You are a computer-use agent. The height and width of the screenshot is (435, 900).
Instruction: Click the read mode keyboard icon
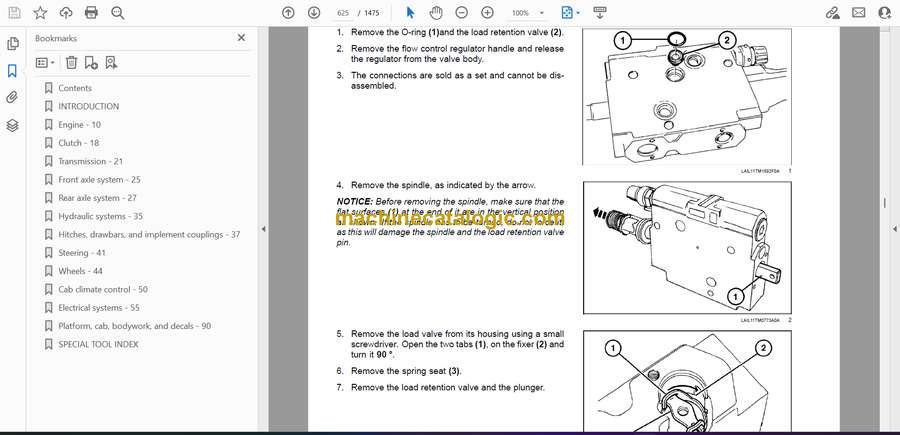pos(600,13)
